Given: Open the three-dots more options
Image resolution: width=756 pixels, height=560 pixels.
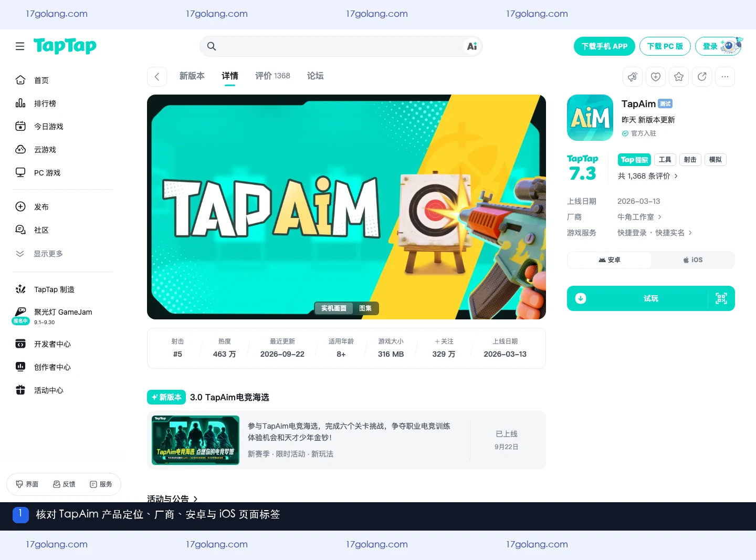Looking at the screenshot, I should pos(725,77).
